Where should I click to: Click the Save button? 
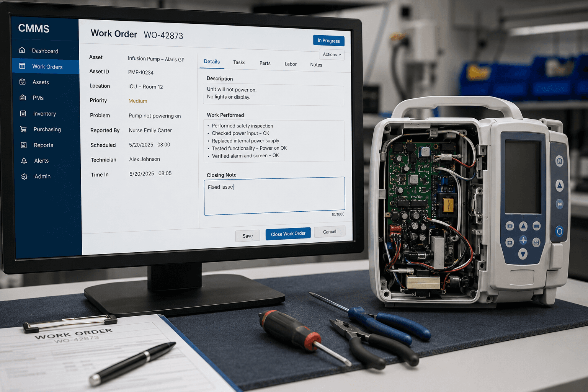[x=248, y=236]
